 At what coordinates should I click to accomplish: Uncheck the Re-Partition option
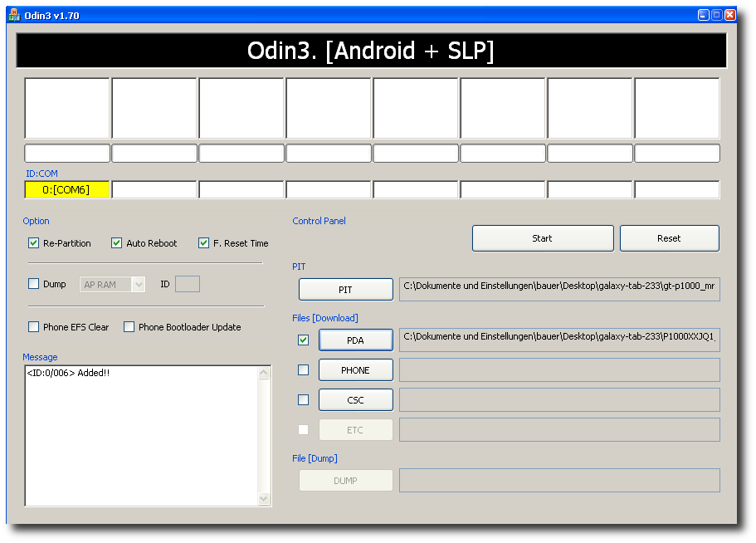tap(34, 243)
